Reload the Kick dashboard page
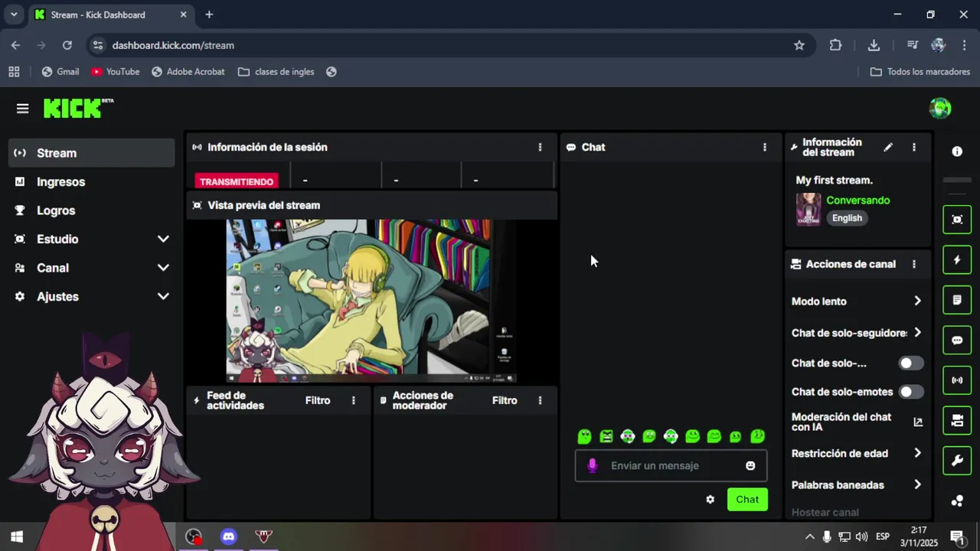Viewport: 980px width, 551px height. tap(67, 45)
